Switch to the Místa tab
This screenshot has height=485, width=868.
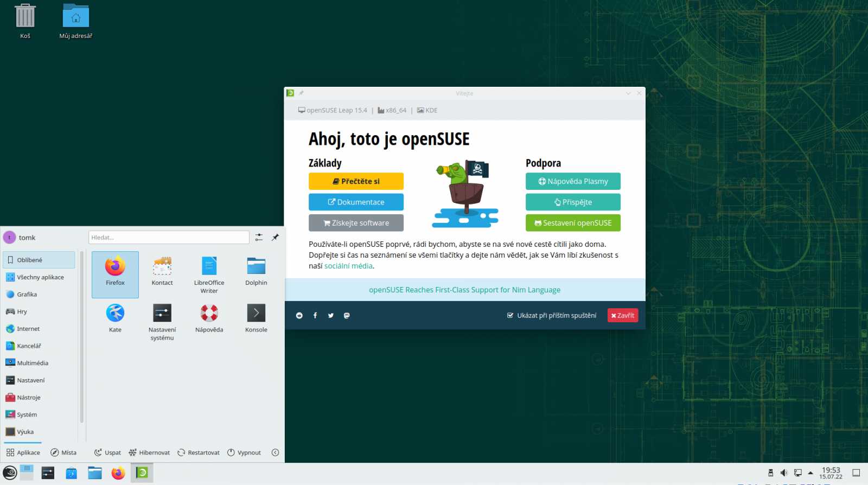(63, 452)
